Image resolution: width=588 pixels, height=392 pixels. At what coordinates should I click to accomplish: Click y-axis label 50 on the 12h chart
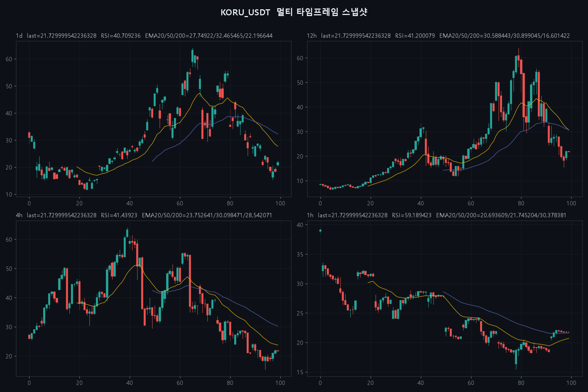point(300,83)
